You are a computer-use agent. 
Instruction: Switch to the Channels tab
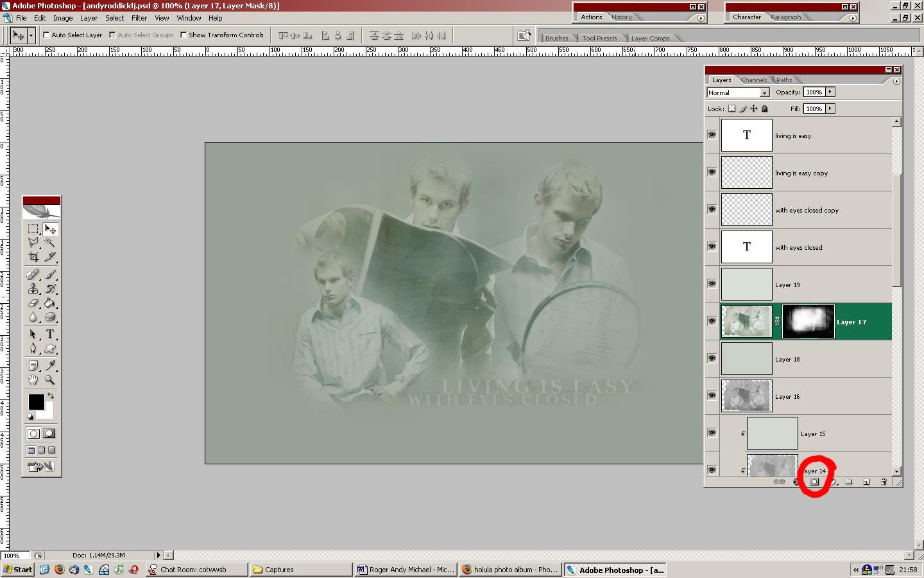(753, 80)
